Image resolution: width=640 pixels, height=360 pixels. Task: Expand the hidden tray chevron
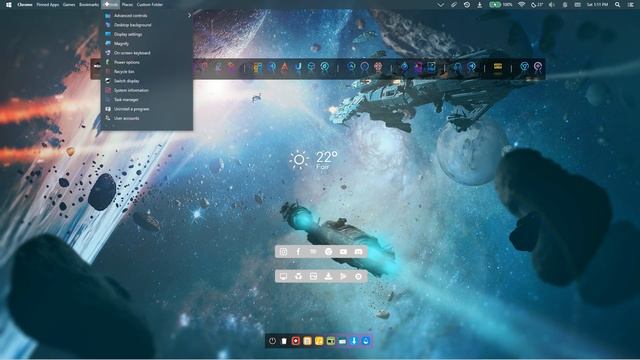(440, 5)
